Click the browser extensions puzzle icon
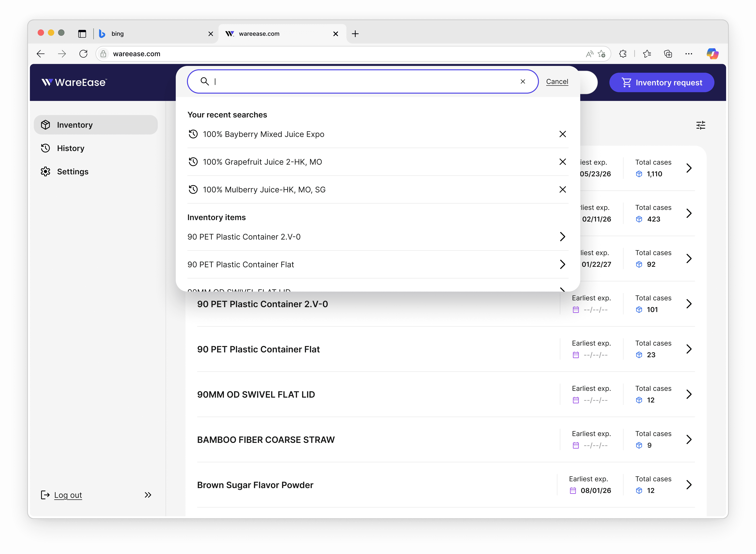The width and height of the screenshot is (756, 554). [623, 54]
